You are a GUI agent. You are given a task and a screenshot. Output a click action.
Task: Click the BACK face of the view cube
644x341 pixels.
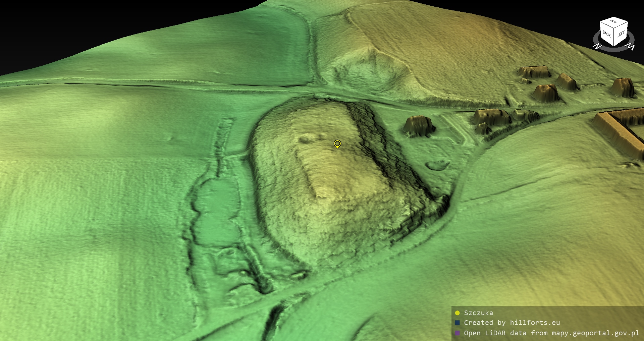click(x=606, y=34)
